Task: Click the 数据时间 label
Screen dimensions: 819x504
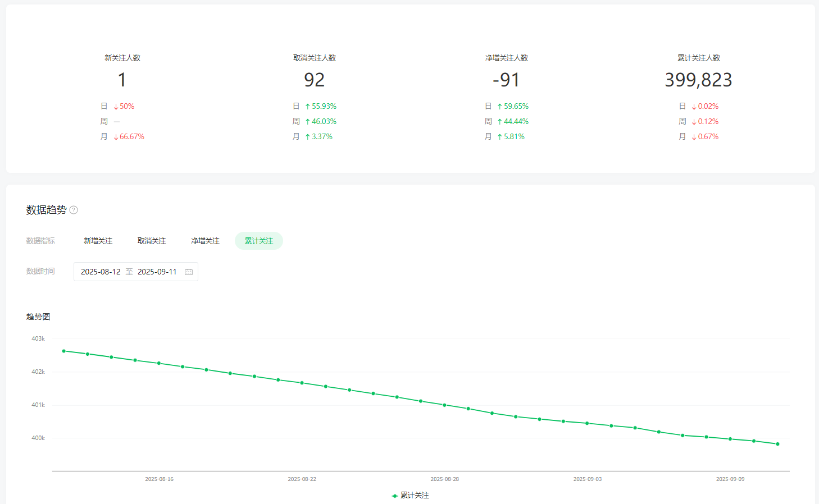Action: (40, 271)
